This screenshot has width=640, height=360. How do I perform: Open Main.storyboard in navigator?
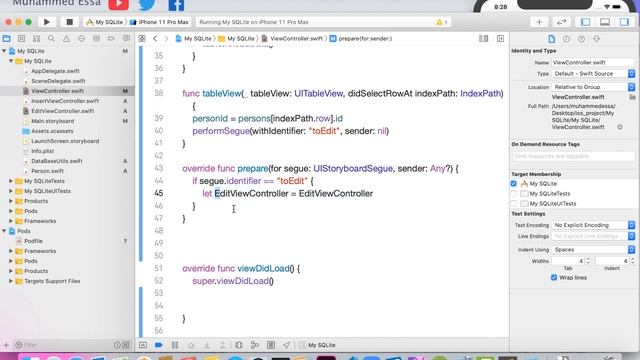pyautogui.click(x=53, y=121)
